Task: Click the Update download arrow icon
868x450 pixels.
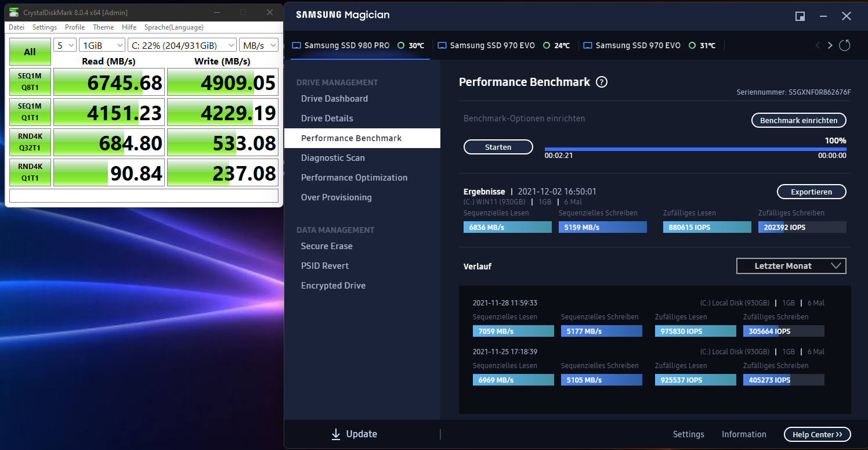Action: (x=335, y=434)
